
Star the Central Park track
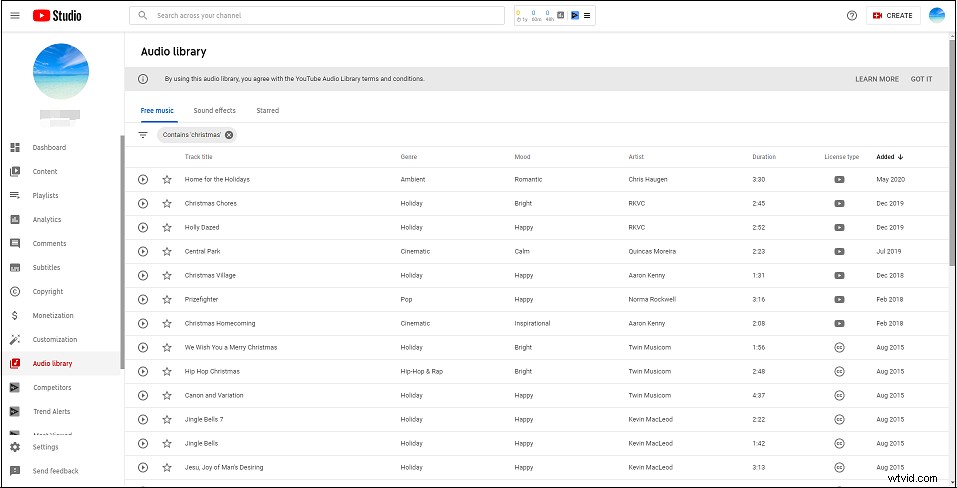(x=167, y=252)
